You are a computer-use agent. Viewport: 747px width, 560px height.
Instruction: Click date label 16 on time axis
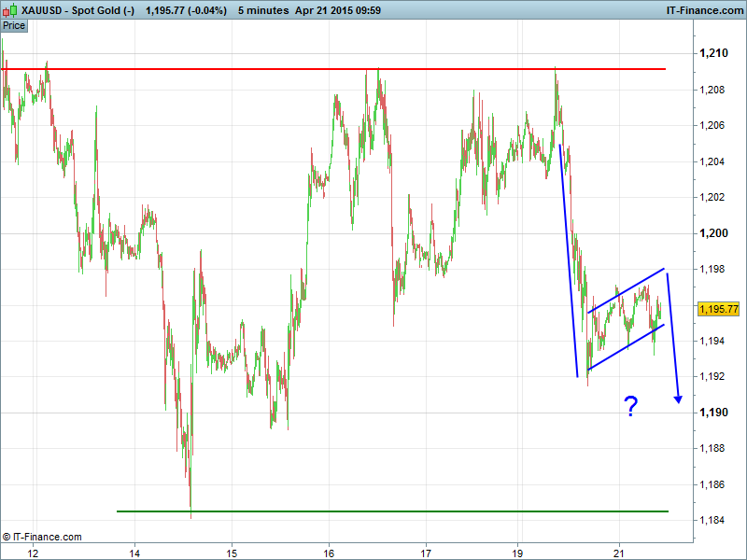click(x=329, y=553)
